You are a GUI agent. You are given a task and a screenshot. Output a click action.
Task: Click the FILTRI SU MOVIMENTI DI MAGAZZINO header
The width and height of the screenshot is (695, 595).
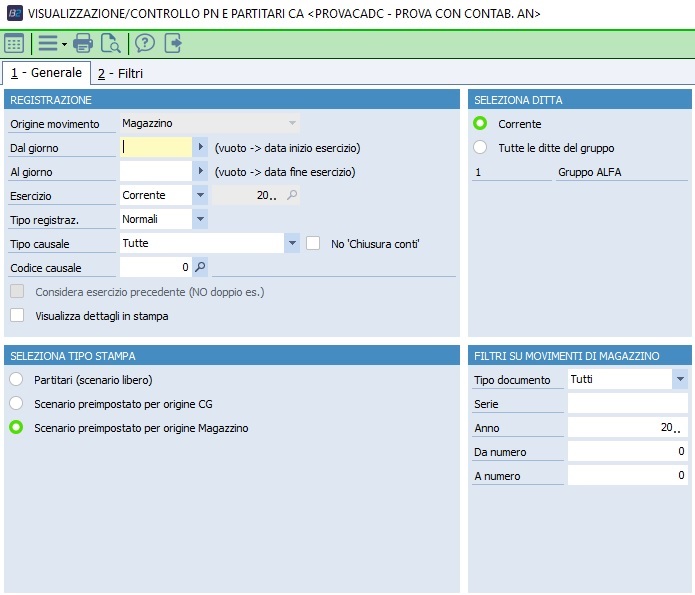[x=580, y=356]
